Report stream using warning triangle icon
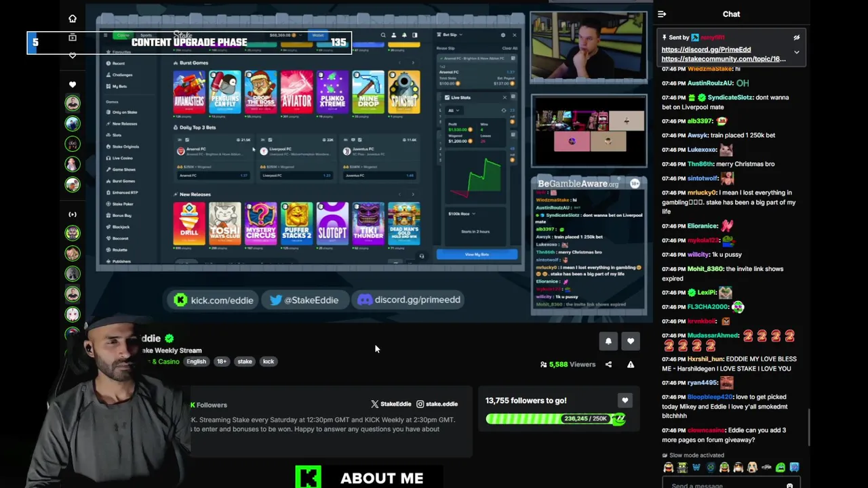 (x=631, y=365)
